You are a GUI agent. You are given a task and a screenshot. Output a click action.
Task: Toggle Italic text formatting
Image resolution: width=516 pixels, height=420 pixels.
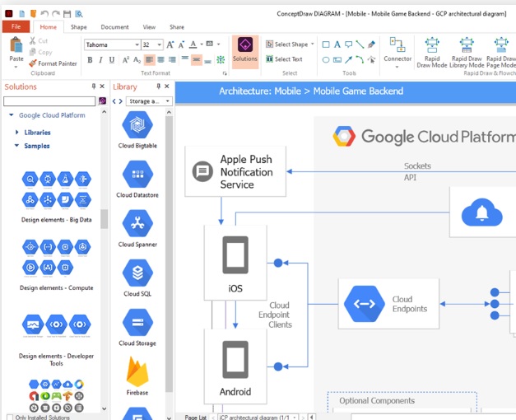[x=100, y=60]
